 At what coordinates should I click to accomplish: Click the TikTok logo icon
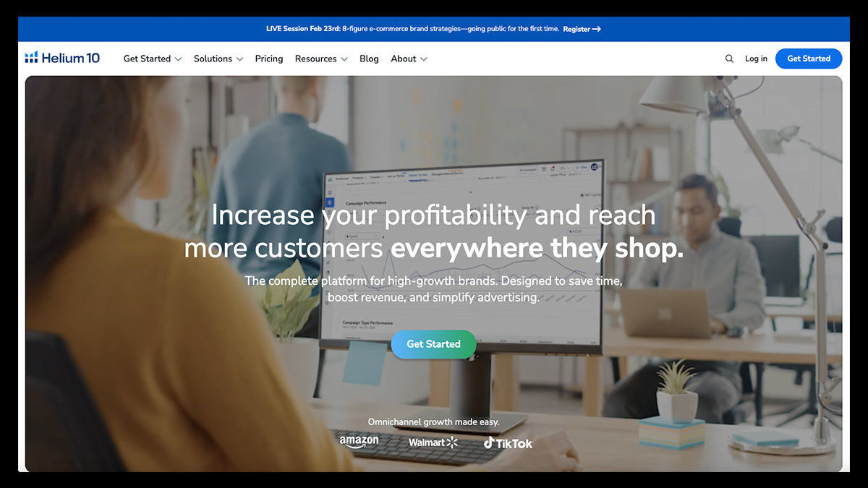click(490, 442)
